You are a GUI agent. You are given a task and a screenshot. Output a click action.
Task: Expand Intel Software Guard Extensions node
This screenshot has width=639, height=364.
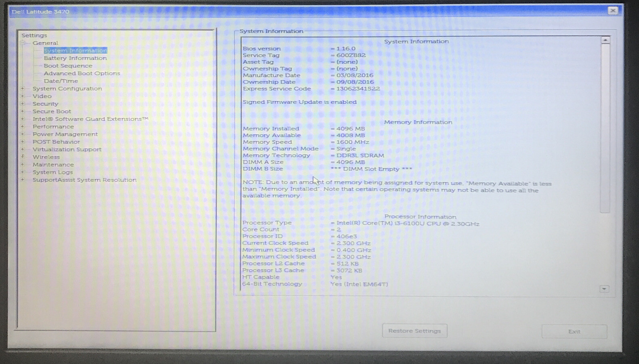point(23,119)
